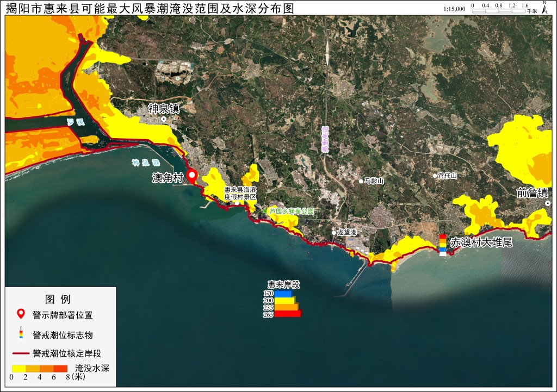Click the red pin icon in the legend
Screen dimensions: 557x392
[x=21, y=314]
